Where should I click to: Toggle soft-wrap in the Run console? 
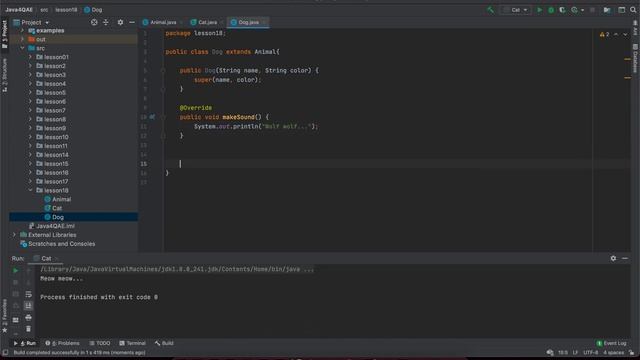(x=28, y=294)
